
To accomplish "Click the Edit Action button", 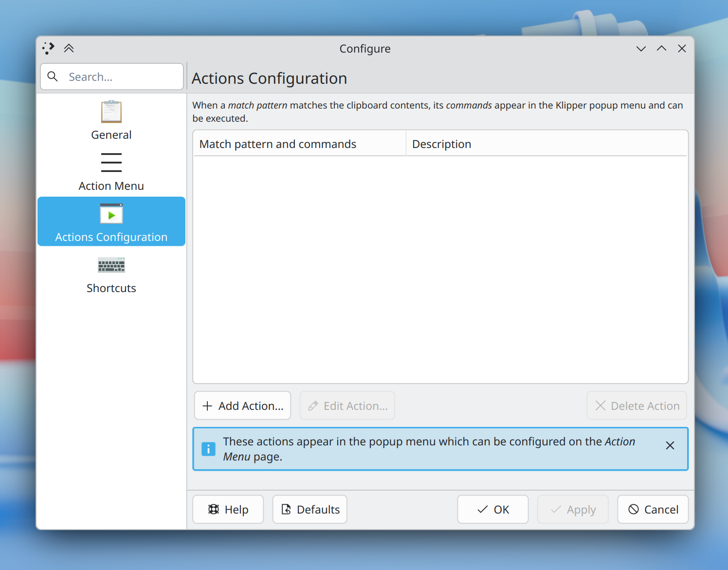I will [x=347, y=405].
